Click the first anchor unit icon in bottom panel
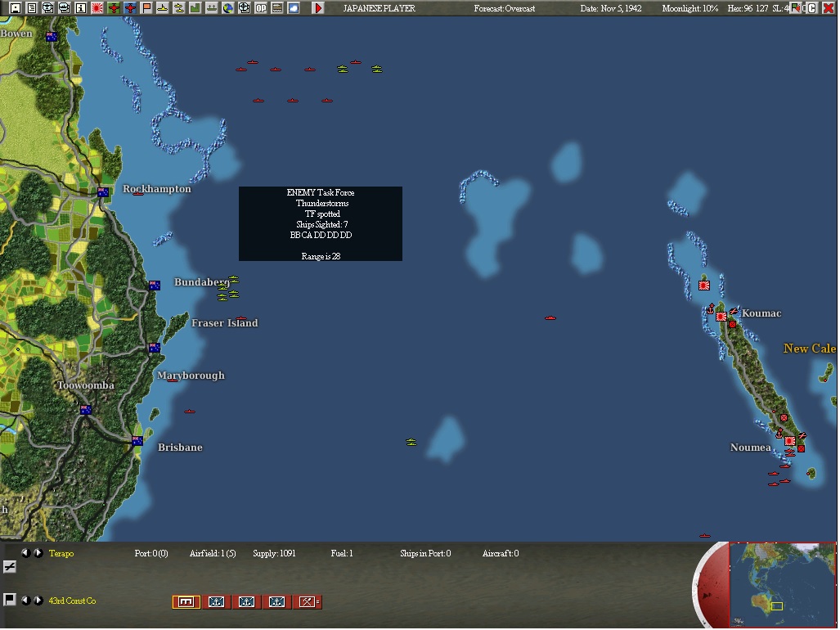The width and height of the screenshot is (840, 630). coord(216,602)
